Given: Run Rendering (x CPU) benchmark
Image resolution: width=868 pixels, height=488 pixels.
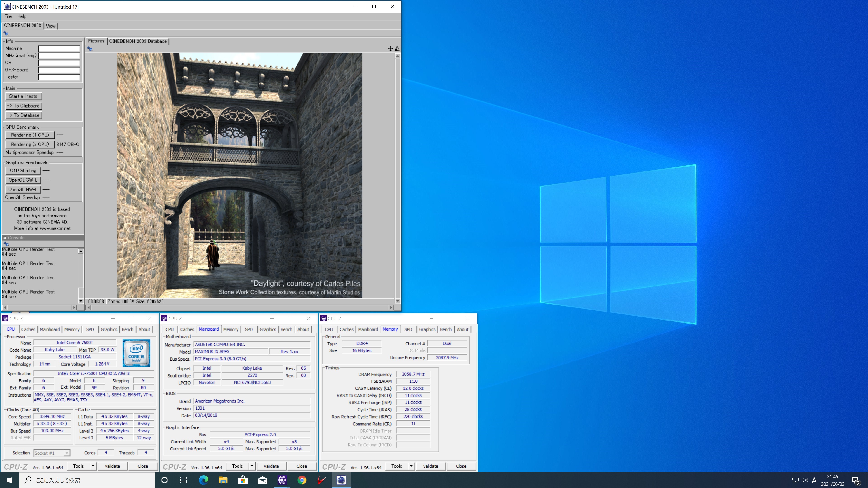Looking at the screenshot, I should pos(30,145).
